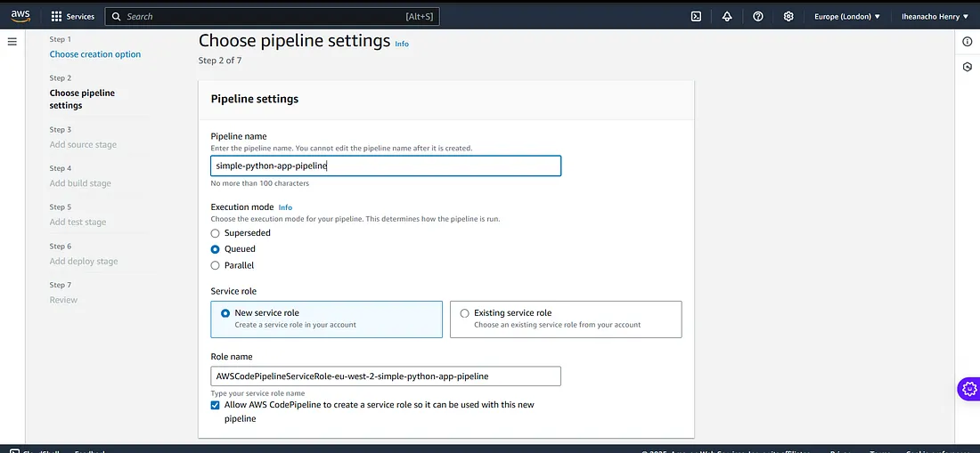Click the 'Pipeline settings' section header
The image size is (980, 453).
tap(255, 99)
